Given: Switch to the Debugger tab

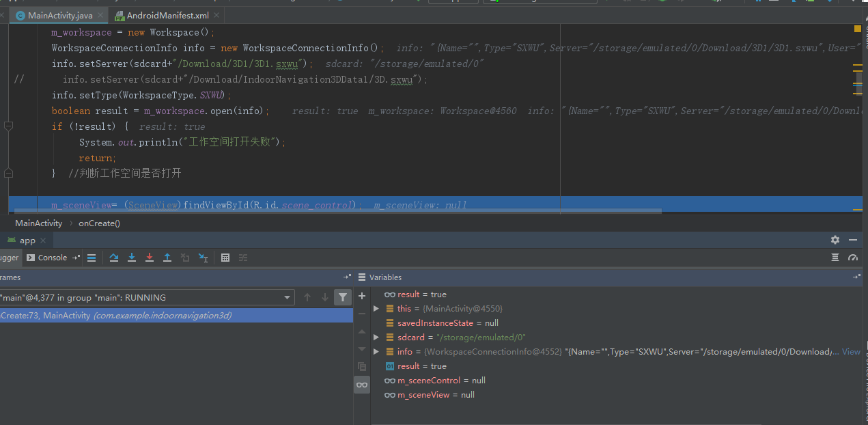Looking at the screenshot, I should pyautogui.click(x=10, y=258).
